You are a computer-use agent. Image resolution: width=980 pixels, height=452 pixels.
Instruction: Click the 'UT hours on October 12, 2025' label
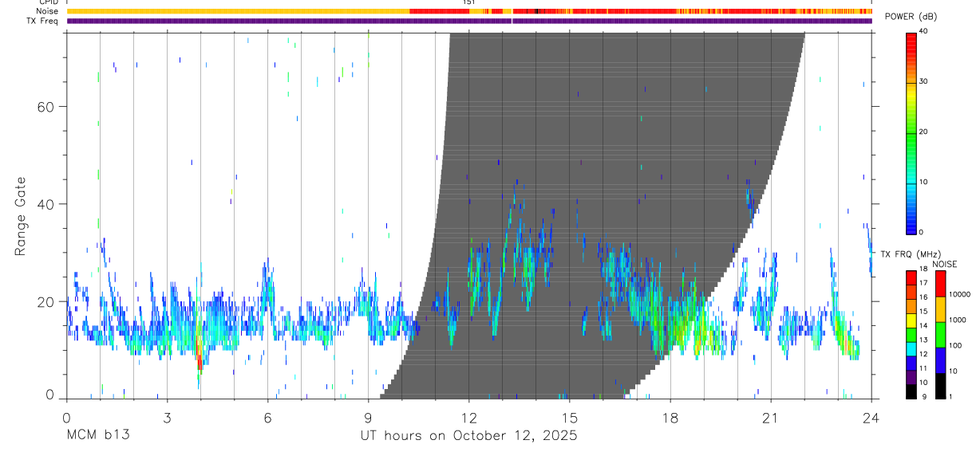pos(468,436)
